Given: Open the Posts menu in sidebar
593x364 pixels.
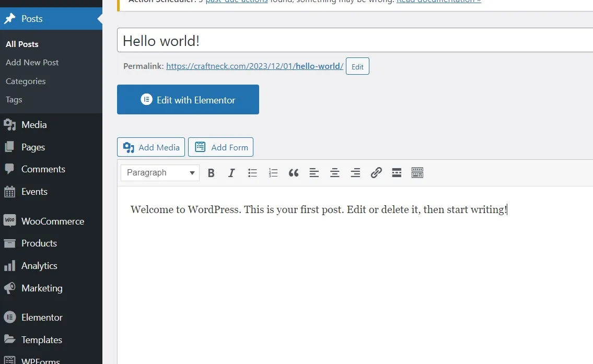Looking at the screenshot, I should 51,18.
